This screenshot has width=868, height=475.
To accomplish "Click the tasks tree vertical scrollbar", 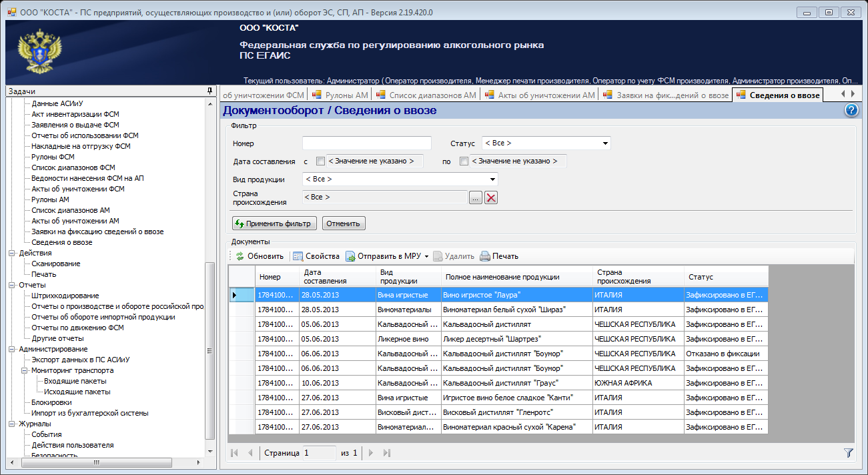I will (210, 350).
